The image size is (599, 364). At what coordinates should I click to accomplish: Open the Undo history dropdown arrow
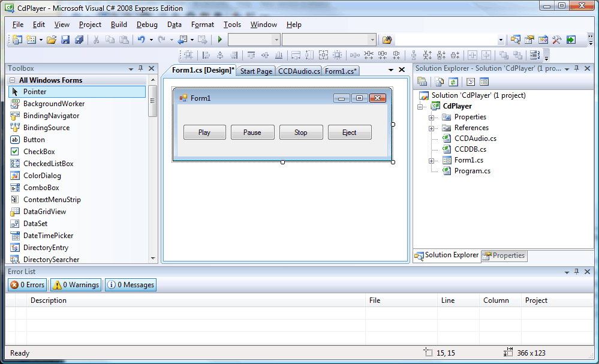151,40
